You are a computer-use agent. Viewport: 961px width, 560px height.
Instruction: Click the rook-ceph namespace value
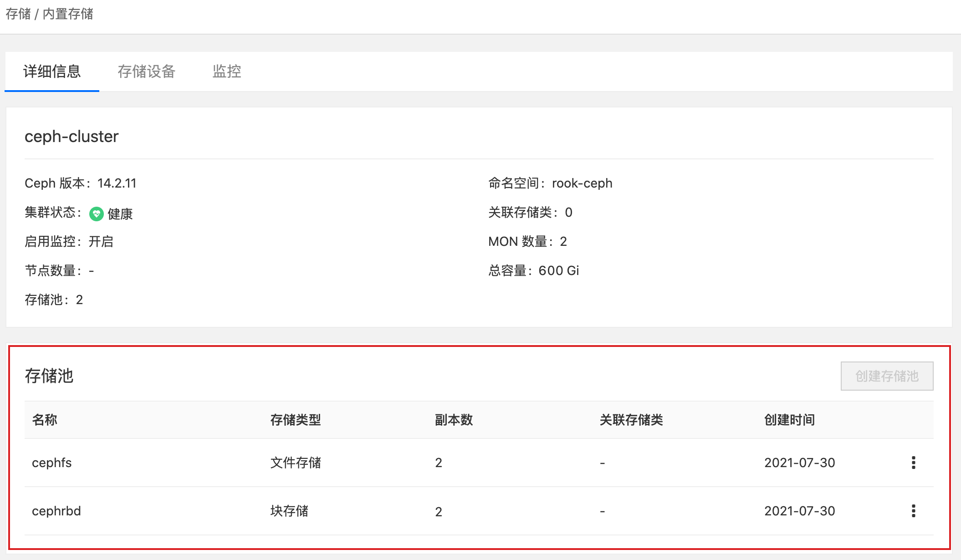tap(582, 183)
